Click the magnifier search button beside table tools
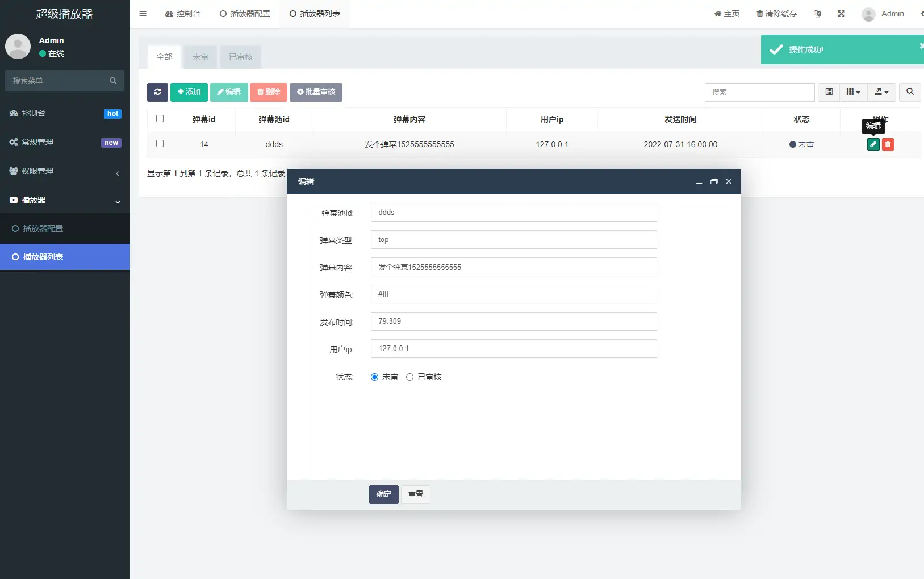 point(910,92)
